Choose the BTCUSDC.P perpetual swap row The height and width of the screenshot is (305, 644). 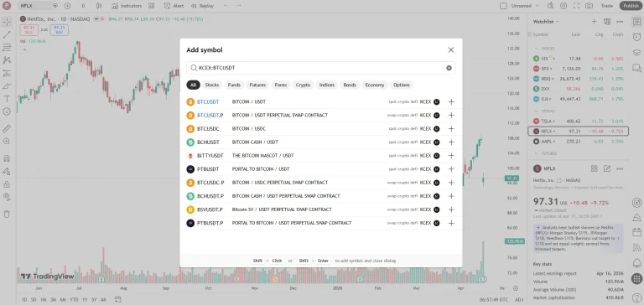(321, 183)
